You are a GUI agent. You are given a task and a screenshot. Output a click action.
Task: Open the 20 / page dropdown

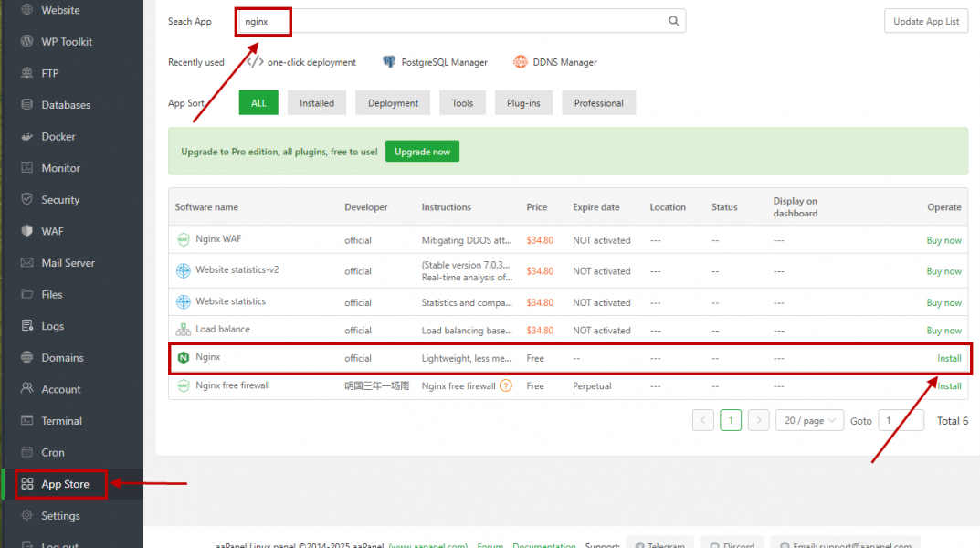809,420
